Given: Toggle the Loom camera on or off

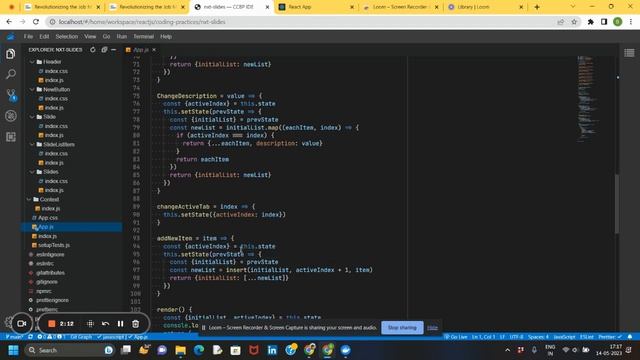Looking at the screenshot, I should coord(21,324).
